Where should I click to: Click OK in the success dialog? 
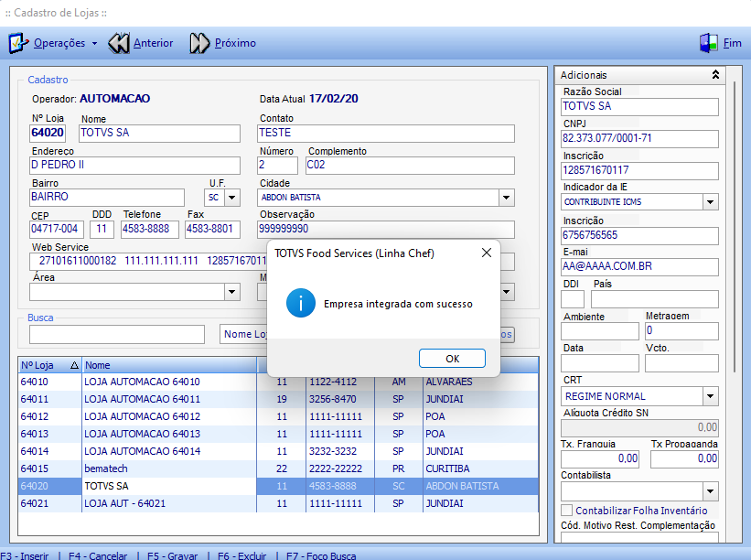pos(452,359)
